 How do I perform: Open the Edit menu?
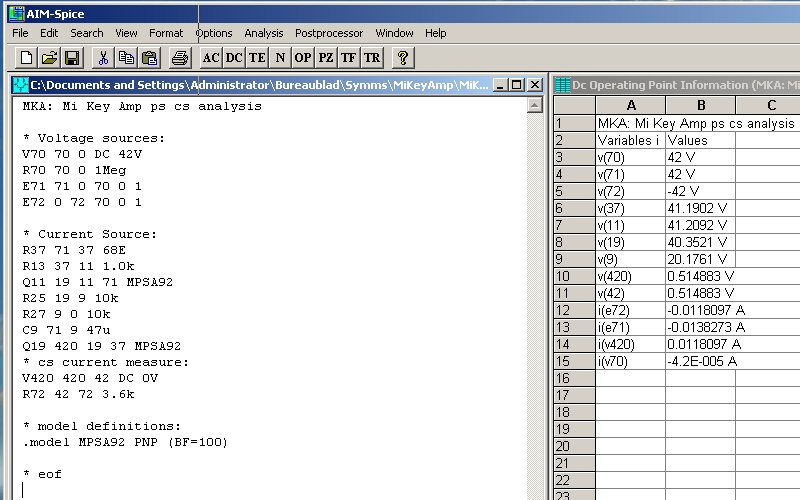point(49,33)
